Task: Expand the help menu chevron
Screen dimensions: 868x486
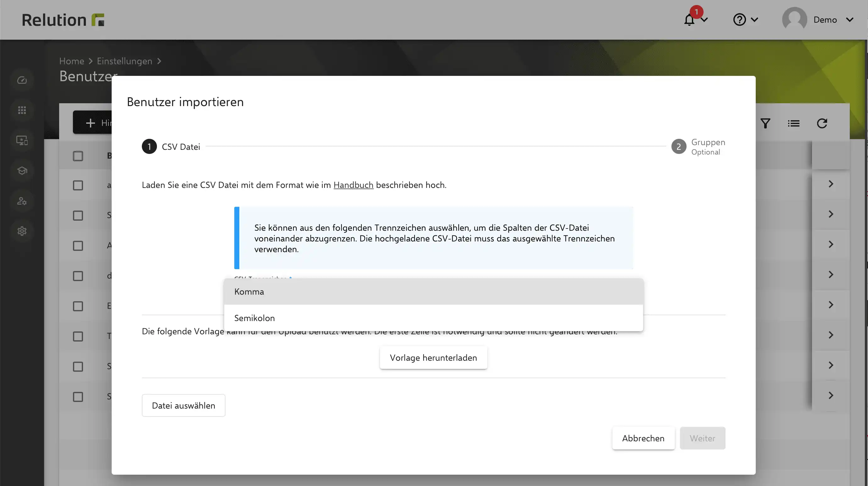Action: tap(754, 20)
